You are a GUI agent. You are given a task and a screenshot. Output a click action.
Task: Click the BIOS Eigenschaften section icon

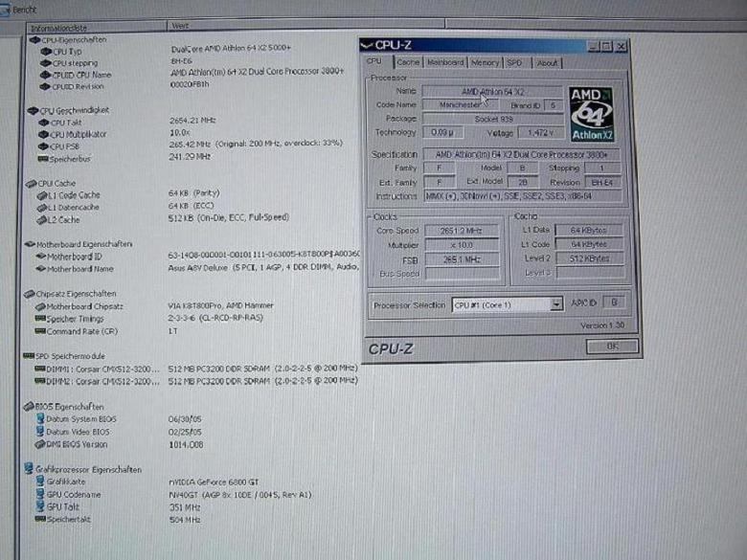click(x=29, y=406)
